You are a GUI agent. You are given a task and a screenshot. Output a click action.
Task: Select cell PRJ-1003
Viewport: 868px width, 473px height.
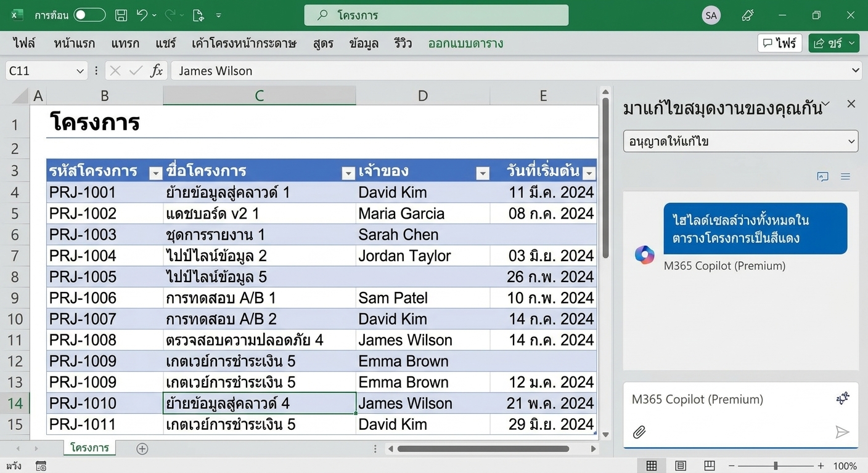(105, 235)
